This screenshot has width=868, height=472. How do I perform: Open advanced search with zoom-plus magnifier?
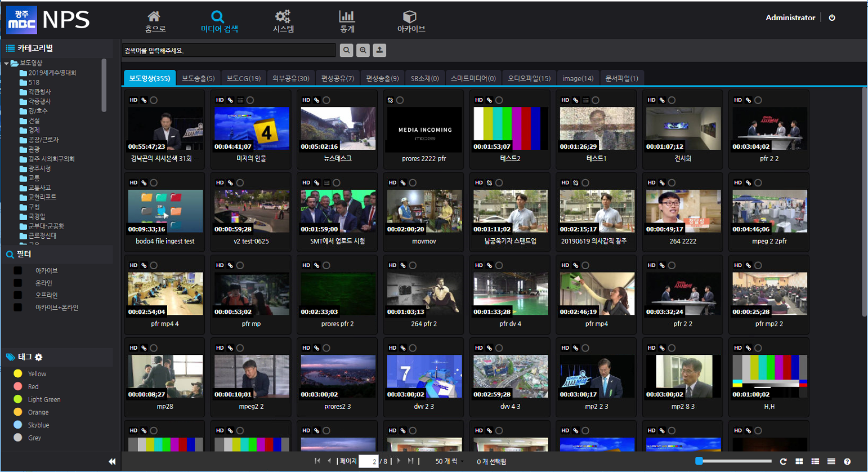pyautogui.click(x=363, y=50)
